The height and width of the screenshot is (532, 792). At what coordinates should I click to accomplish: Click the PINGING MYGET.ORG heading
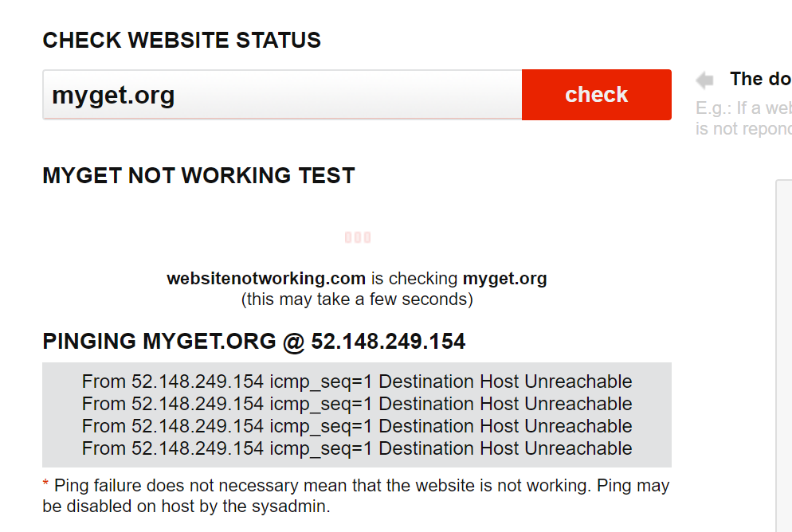tap(254, 341)
